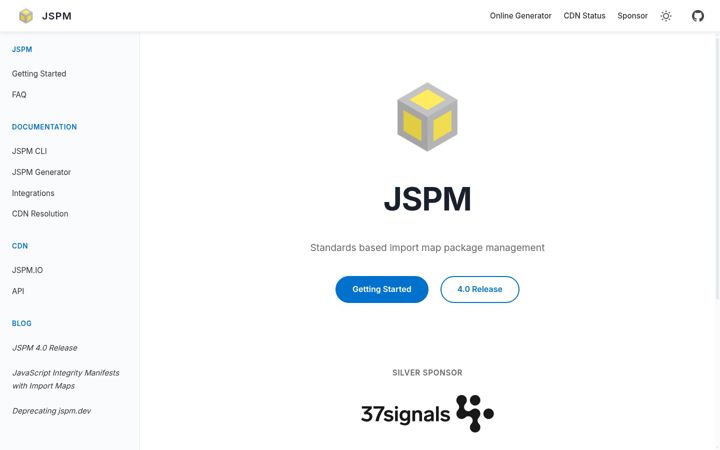Open Sponsor in top navigation
The image size is (720, 450).
pos(632,16)
